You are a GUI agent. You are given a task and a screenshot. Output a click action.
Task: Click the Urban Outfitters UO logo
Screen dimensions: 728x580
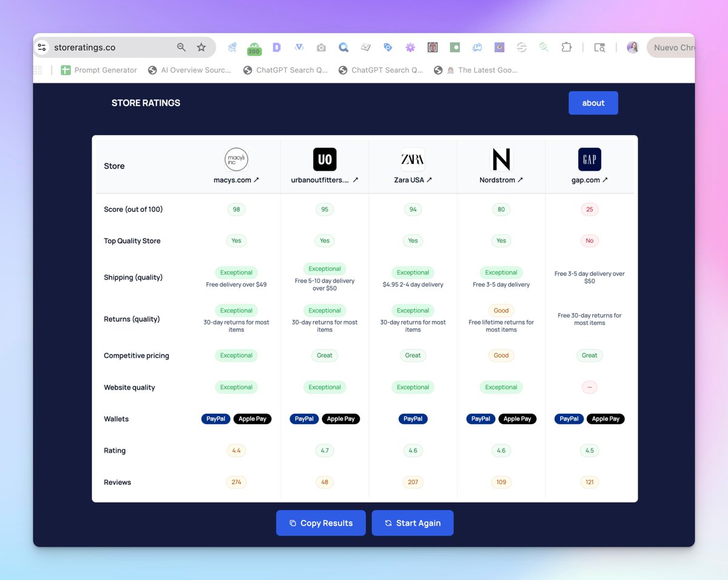tap(325, 160)
